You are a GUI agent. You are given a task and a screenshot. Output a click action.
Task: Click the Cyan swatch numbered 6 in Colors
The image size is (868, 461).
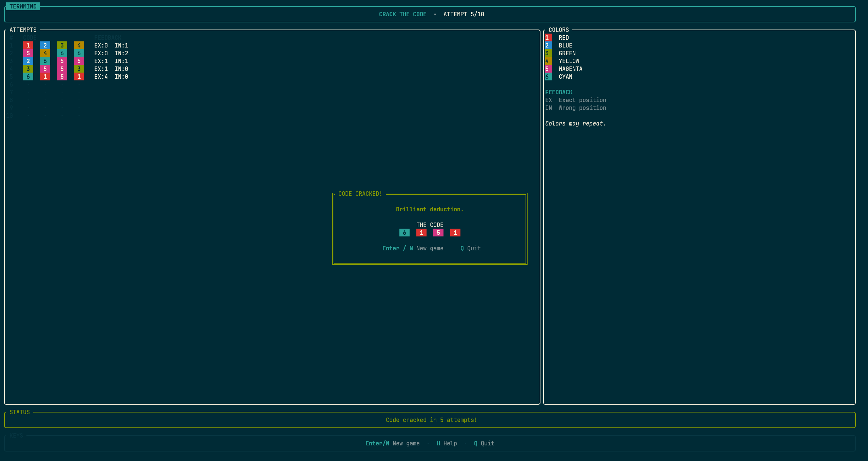(x=548, y=77)
